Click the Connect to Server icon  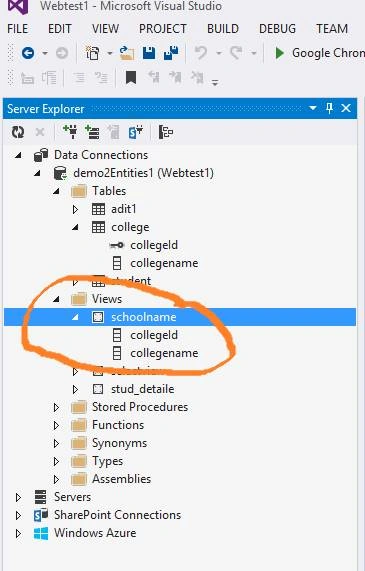click(x=92, y=132)
